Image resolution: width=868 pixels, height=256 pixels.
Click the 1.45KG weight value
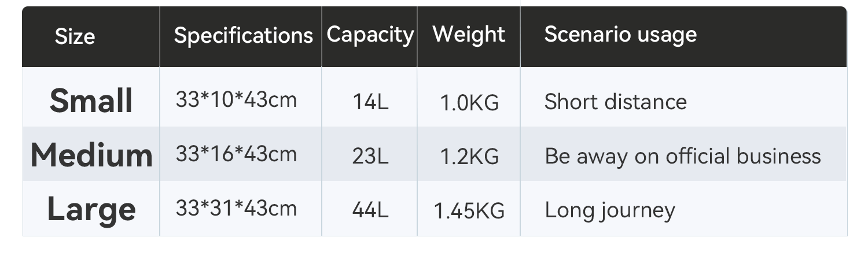pos(469,212)
